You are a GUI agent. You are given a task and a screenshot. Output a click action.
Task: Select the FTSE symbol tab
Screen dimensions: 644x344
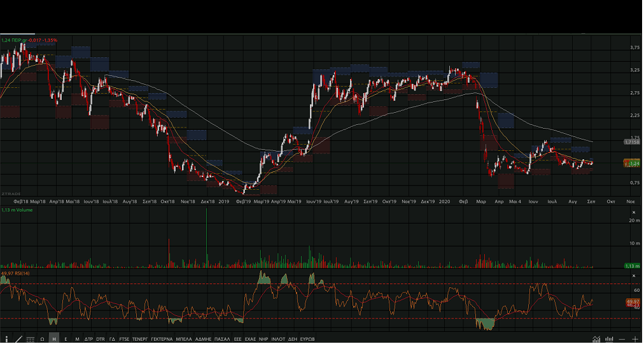pos(124,339)
